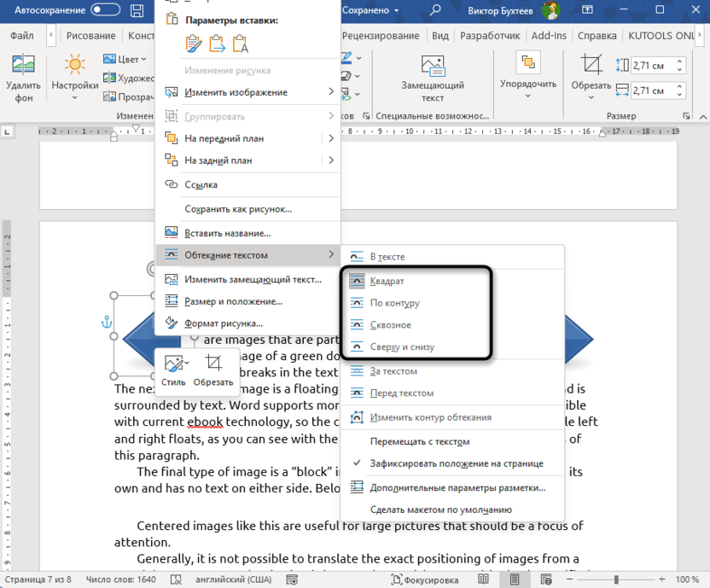
Task: Toggle the Автосохранение switch
Action: [x=106, y=10]
